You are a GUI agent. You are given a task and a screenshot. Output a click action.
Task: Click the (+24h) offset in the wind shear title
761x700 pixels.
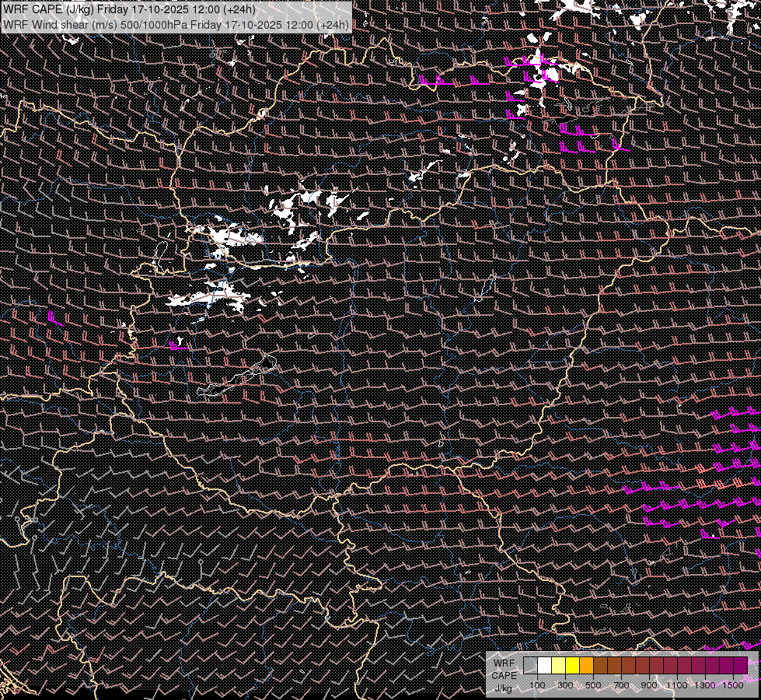click(333, 24)
